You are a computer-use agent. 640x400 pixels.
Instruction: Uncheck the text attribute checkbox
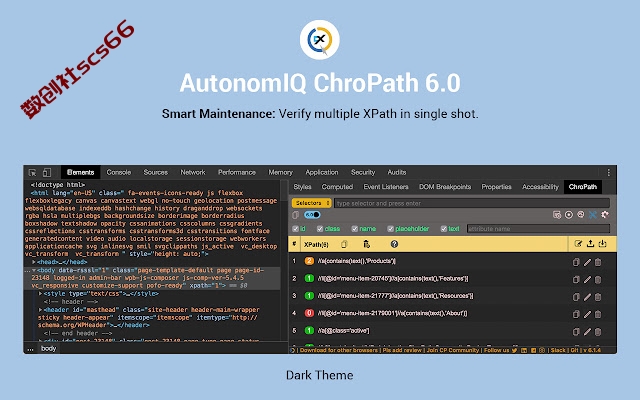click(444, 229)
